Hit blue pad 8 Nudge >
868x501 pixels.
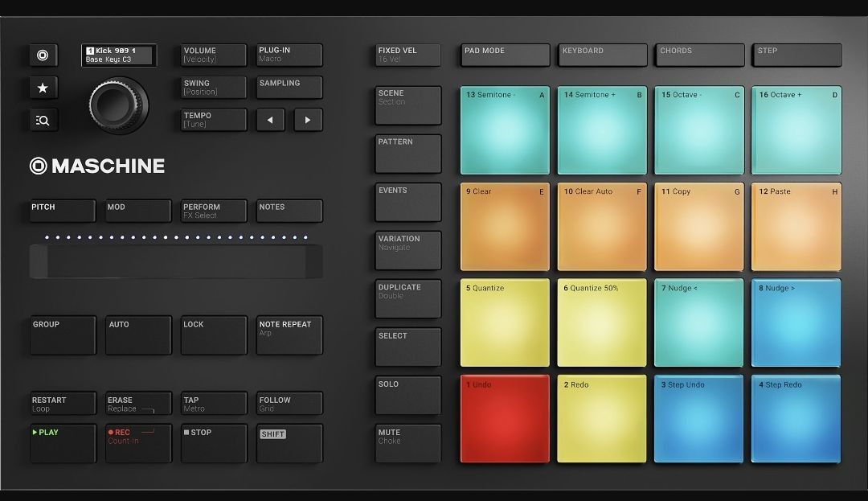pos(796,322)
